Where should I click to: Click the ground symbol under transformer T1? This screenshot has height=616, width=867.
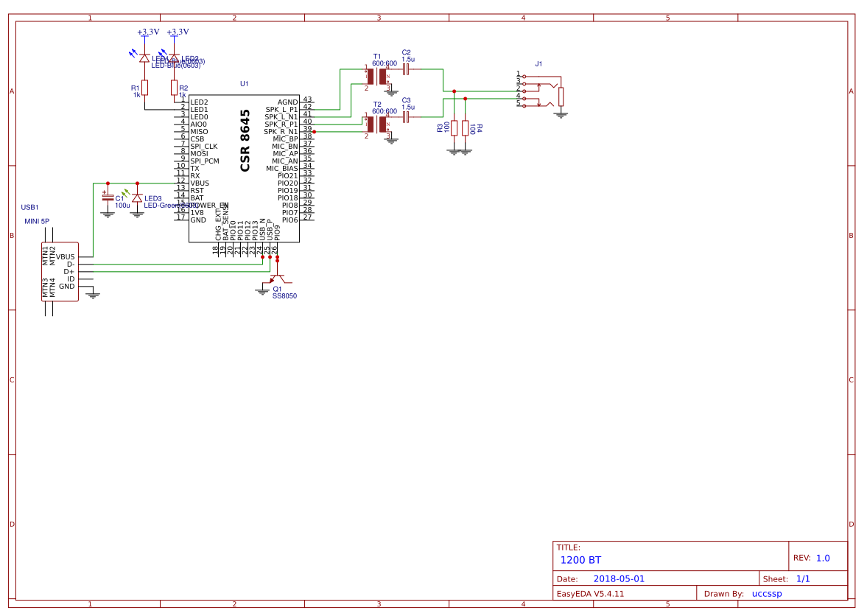[391, 92]
